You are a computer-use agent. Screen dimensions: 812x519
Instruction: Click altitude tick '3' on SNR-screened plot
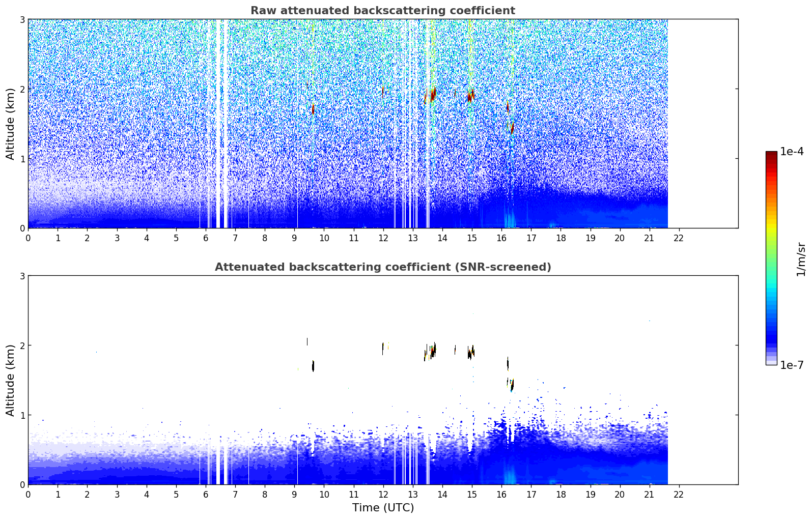[x=22, y=276]
